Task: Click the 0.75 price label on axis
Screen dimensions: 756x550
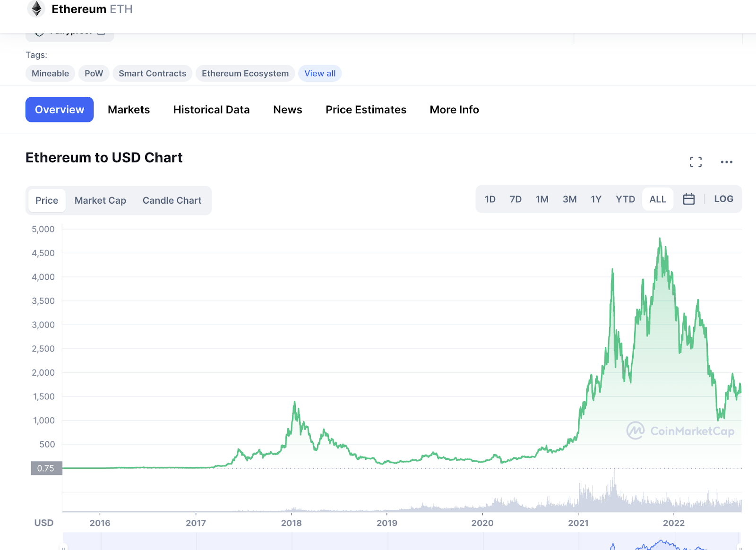Action: point(46,468)
